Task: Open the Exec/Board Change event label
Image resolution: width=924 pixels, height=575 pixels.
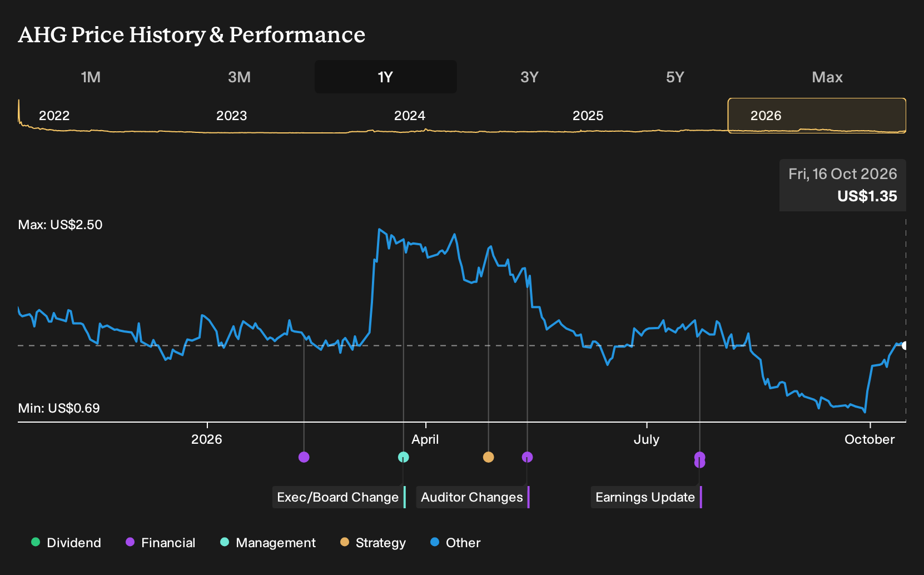Action: 339,497
